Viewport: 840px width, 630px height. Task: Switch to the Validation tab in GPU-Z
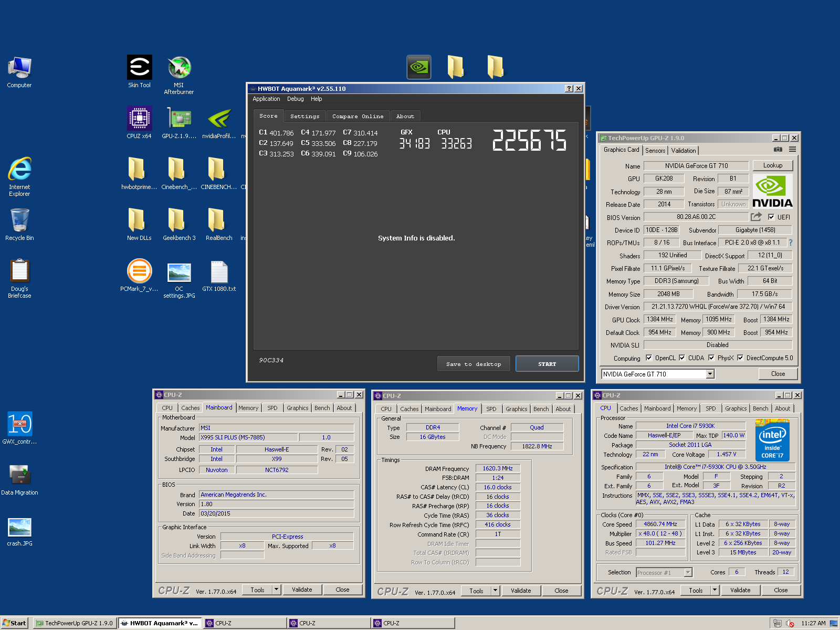click(683, 150)
